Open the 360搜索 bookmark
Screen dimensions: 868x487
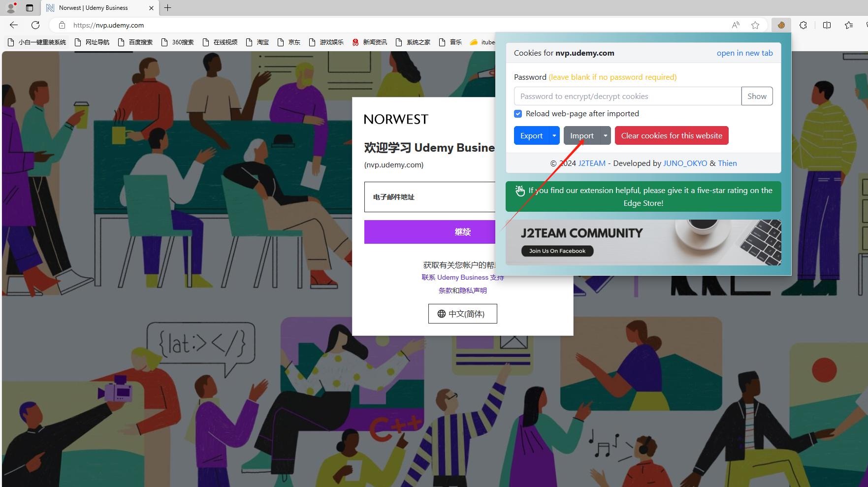pyautogui.click(x=178, y=42)
